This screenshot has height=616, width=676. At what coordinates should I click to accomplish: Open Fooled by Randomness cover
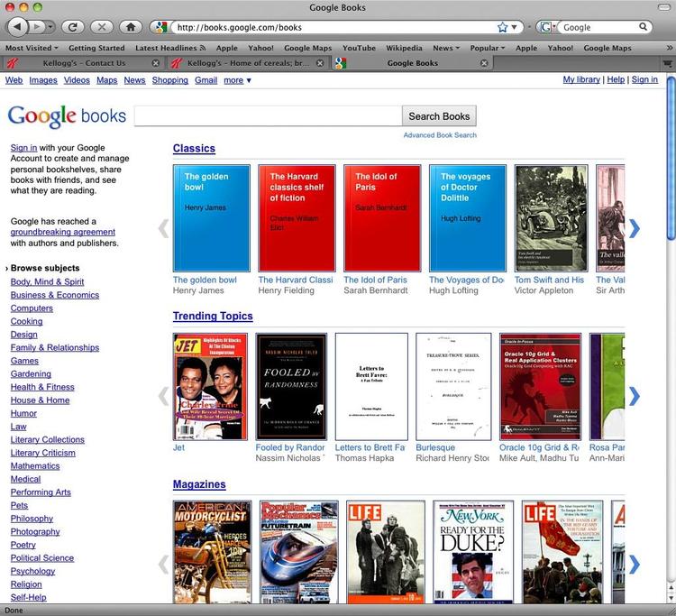point(291,387)
